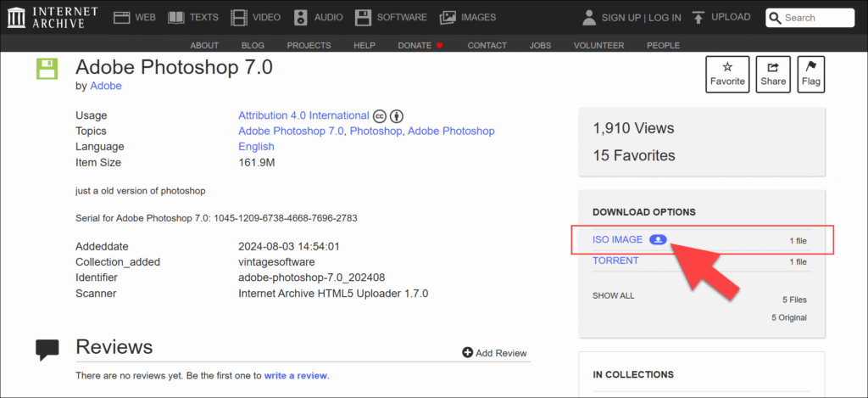Click the Texts book icon

(176, 17)
